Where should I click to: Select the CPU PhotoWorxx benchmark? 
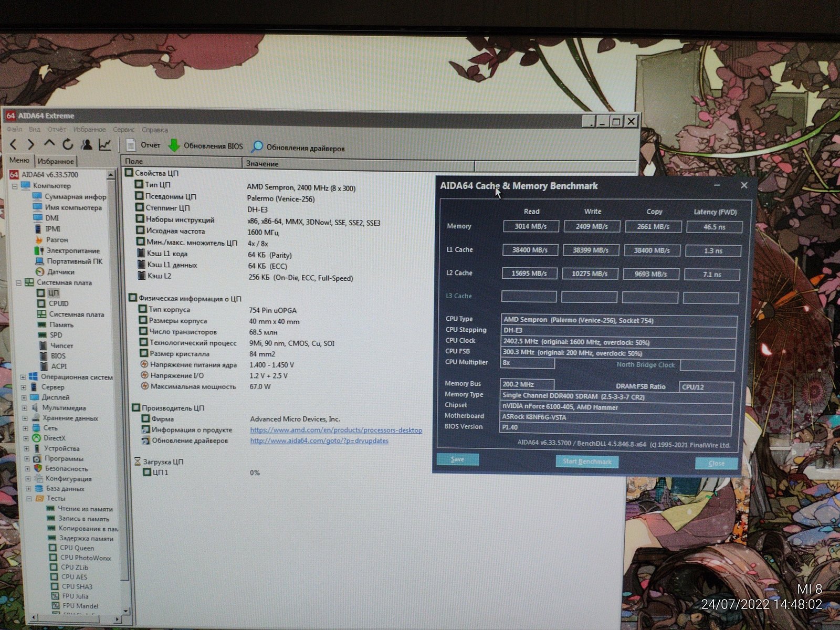coord(86,558)
